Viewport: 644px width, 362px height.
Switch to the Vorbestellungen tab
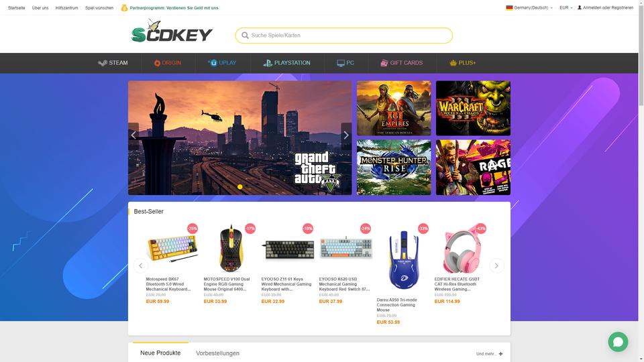(217, 353)
